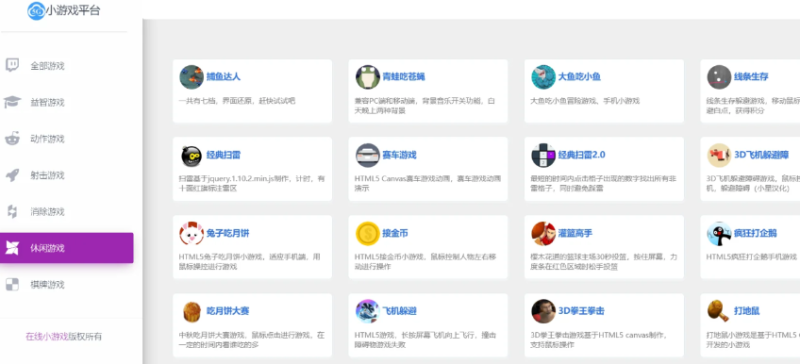The image size is (800, 364).
Task: Click the graduation cap icon beside 益智游戏
Action: [x=12, y=102]
